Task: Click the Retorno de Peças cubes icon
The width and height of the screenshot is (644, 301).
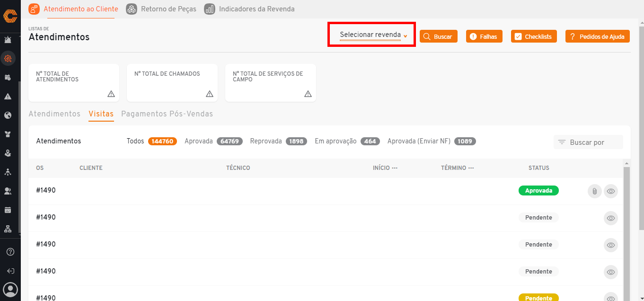Action: [132, 9]
